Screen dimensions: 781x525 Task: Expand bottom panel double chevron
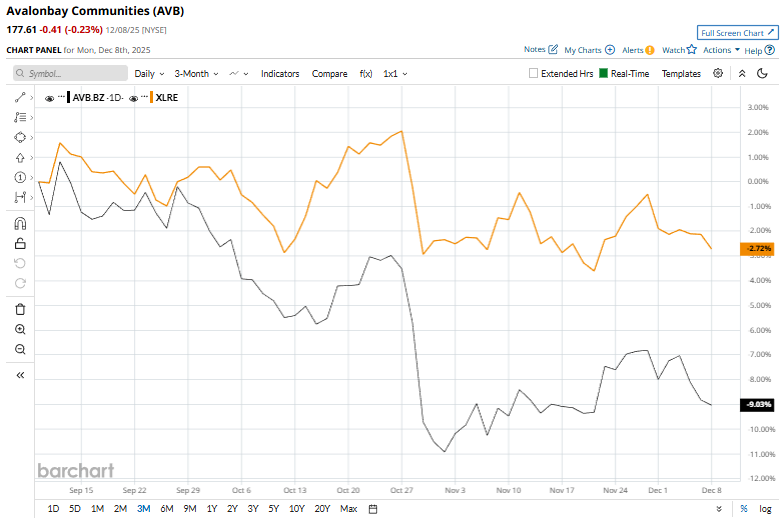click(719, 509)
